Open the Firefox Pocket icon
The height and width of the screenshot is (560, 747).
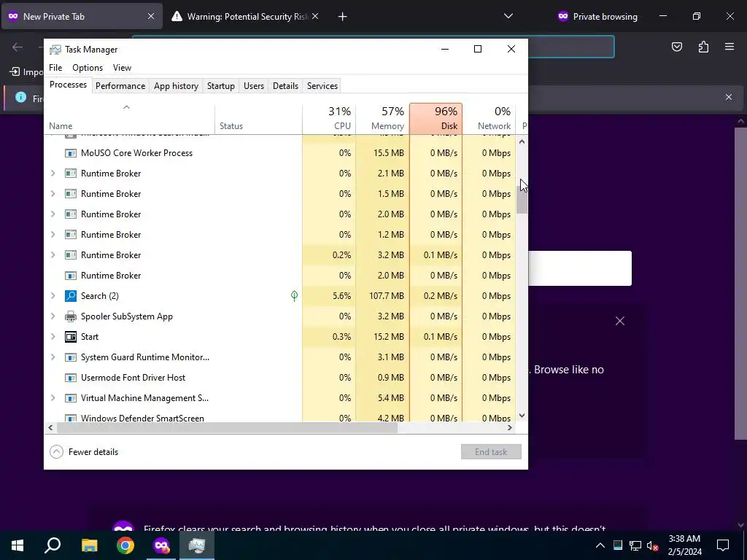pyautogui.click(x=676, y=47)
